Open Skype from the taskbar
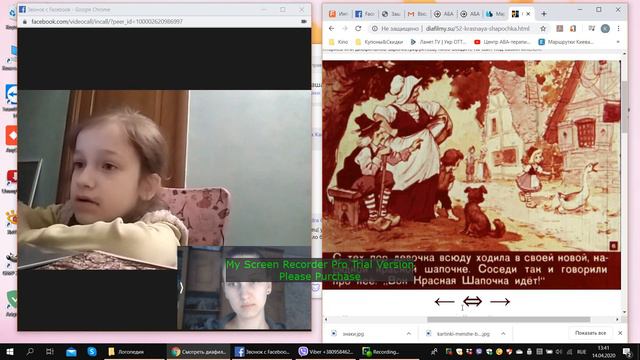640x360 pixels. click(x=92, y=351)
